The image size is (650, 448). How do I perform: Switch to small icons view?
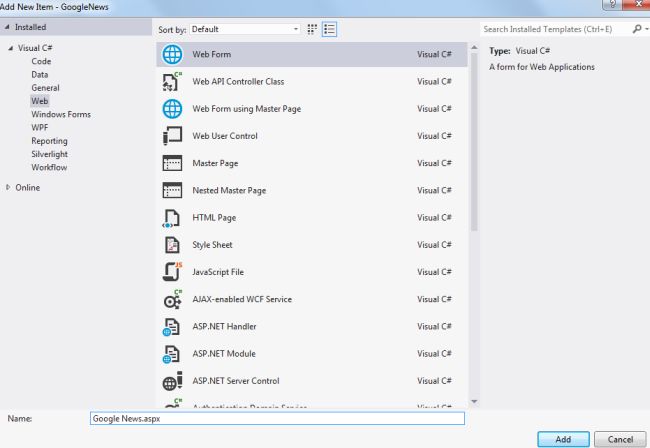point(312,29)
